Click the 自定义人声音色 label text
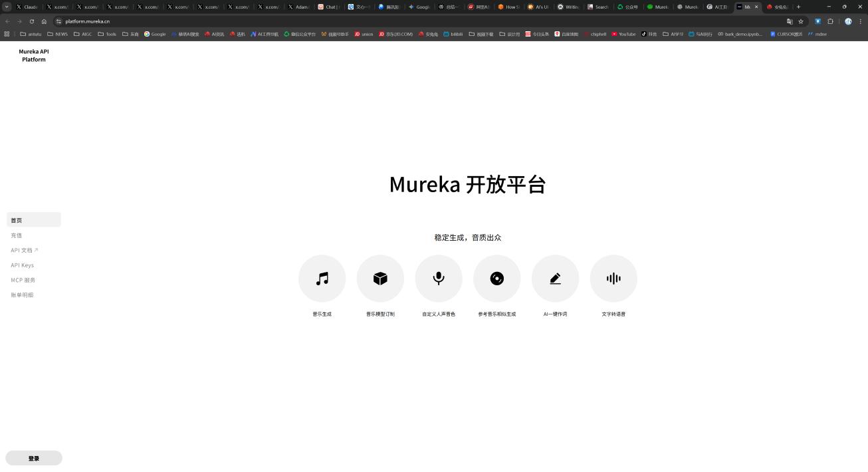Screen dimensions: 868x472 click(439, 314)
